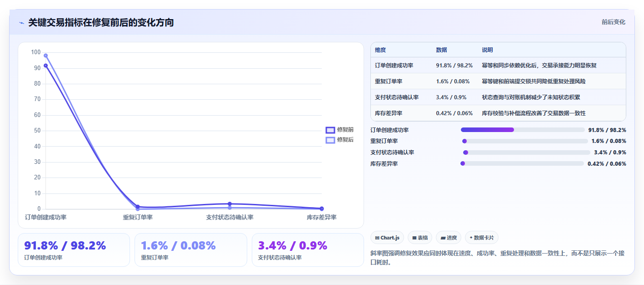The width and height of the screenshot is (644, 285).
Task: Click the 重复订单率 progress bar
Action: tap(525, 141)
